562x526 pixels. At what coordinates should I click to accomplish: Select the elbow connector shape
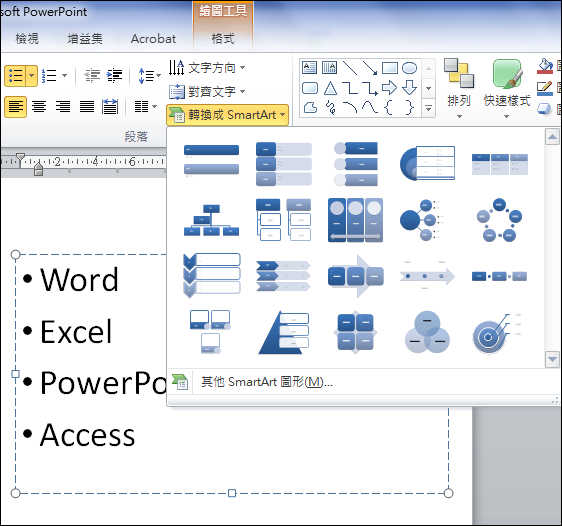[350, 88]
